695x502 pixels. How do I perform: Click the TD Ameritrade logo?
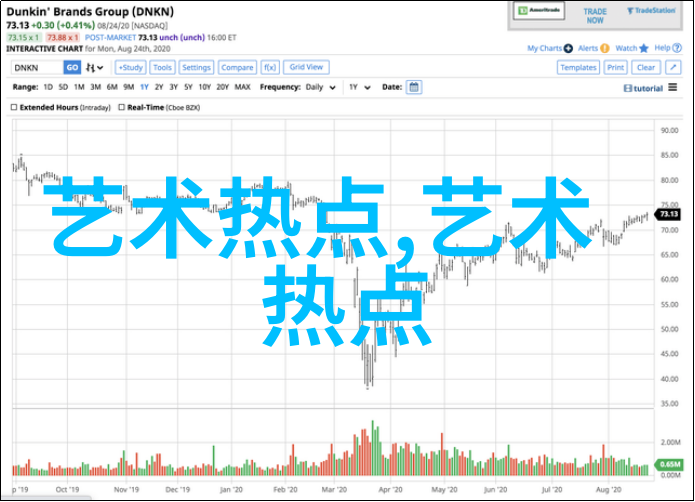tap(539, 11)
